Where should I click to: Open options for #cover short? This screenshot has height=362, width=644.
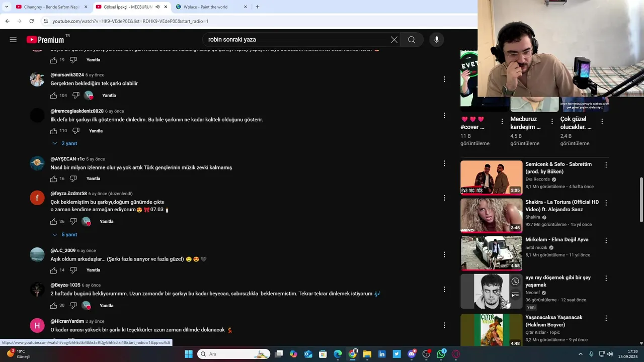(x=502, y=121)
